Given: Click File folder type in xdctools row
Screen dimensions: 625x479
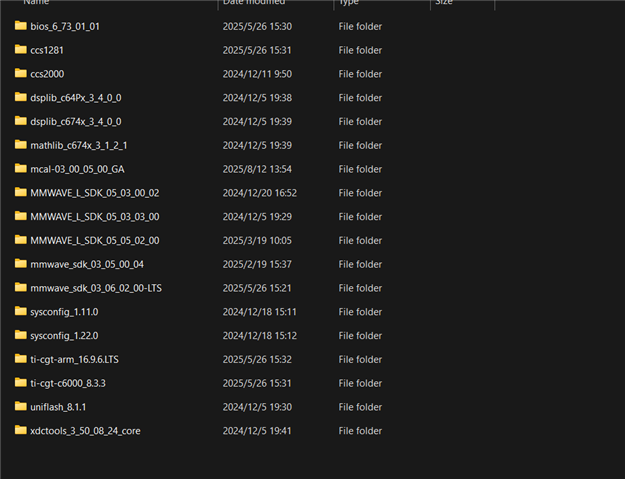Looking at the screenshot, I should click(x=360, y=431).
